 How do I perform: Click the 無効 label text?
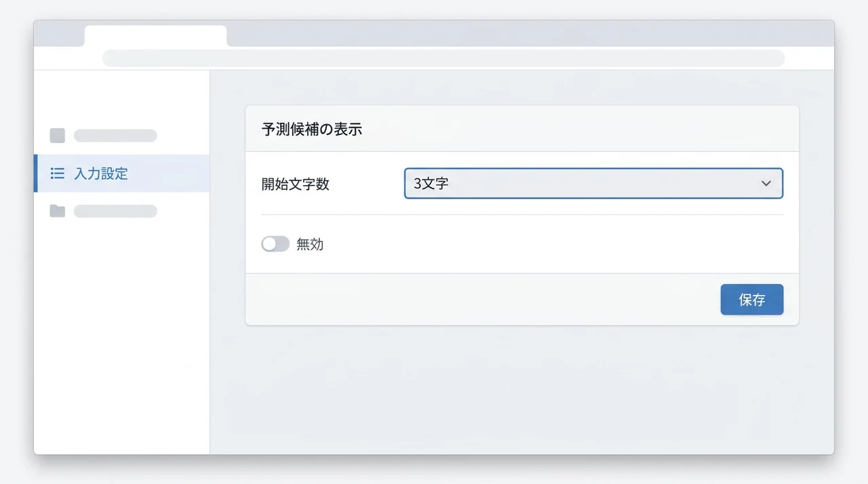(310, 245)
